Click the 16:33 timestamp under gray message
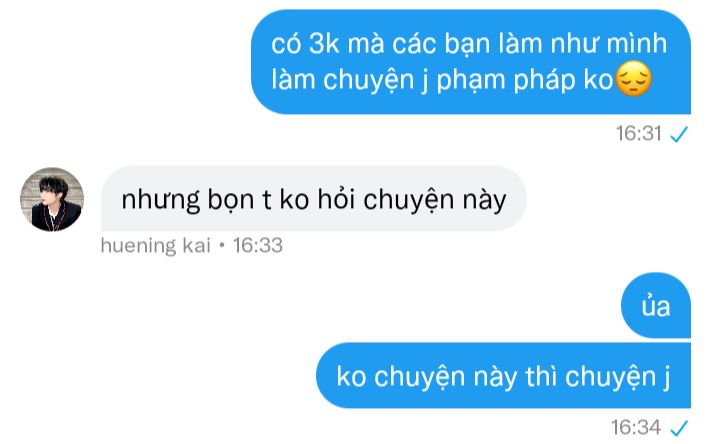 coord(258,245)
